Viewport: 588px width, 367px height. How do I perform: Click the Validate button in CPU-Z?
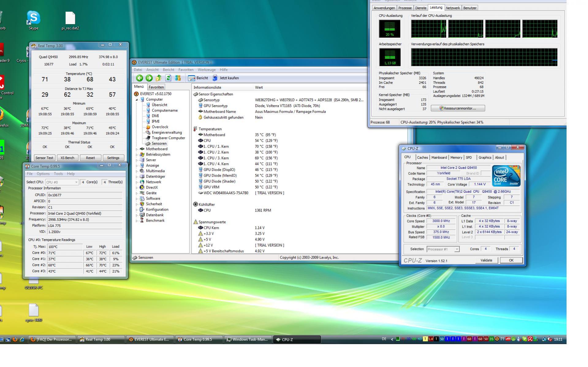click(x=486, y=260)
